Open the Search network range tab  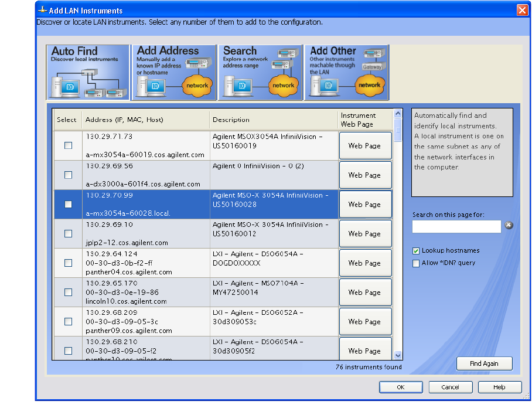260,72
